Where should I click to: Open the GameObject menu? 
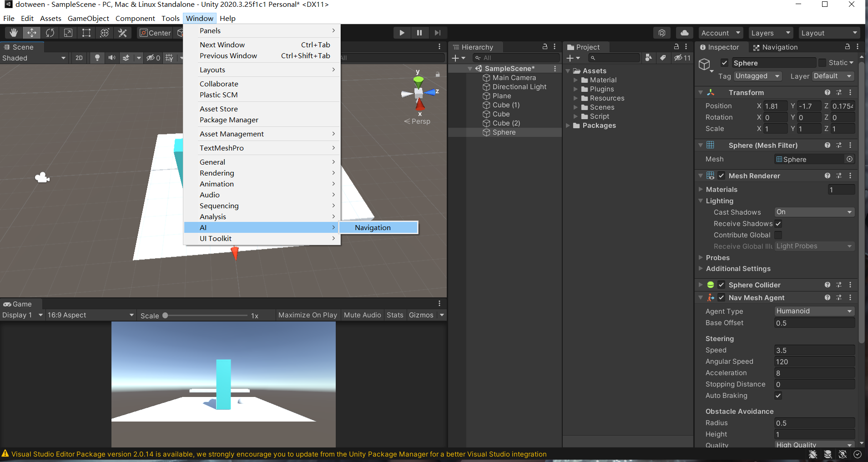88,18
